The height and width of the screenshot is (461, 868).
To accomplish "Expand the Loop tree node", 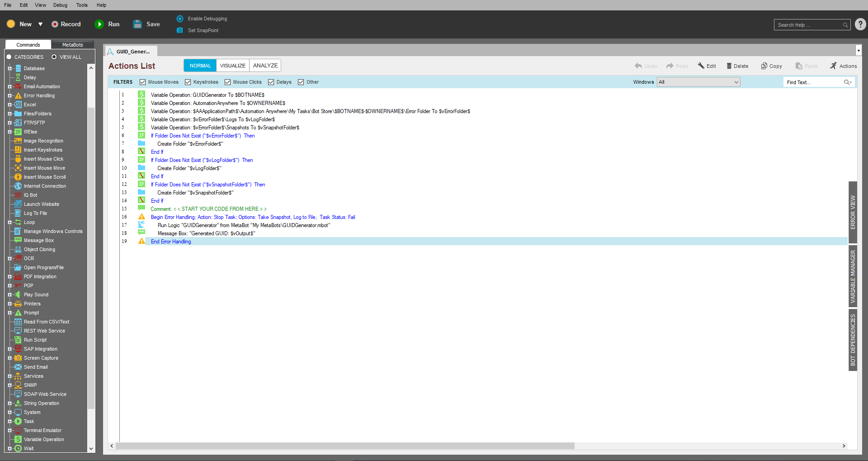I will [9, 222].
